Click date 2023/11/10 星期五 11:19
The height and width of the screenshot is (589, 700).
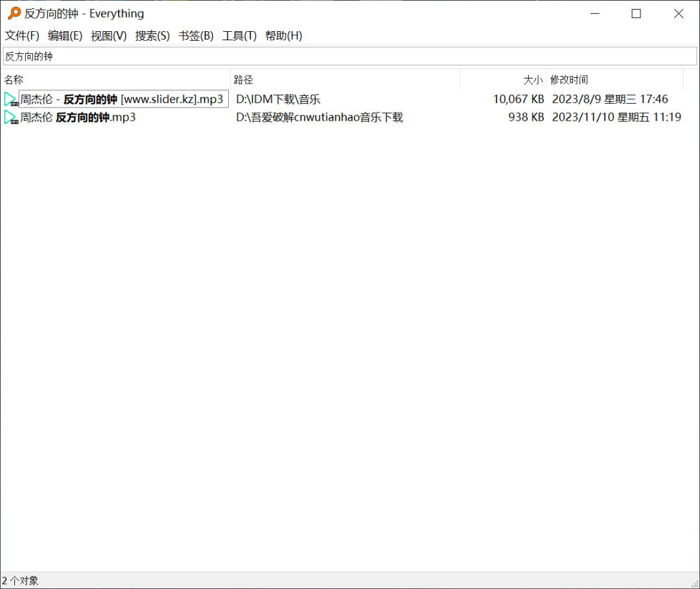pos(616,117)
